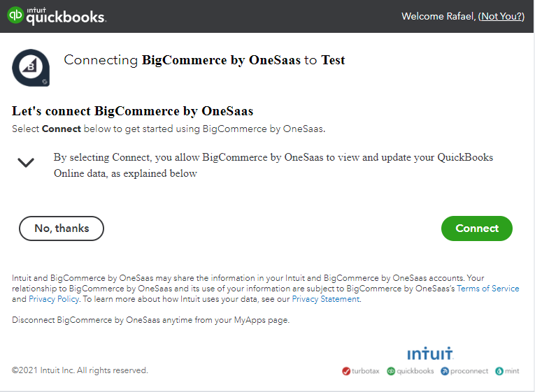Click the By selecting Connect disclosure text
The height and width of the screenshot is (392, 535).
click(273, 165)
